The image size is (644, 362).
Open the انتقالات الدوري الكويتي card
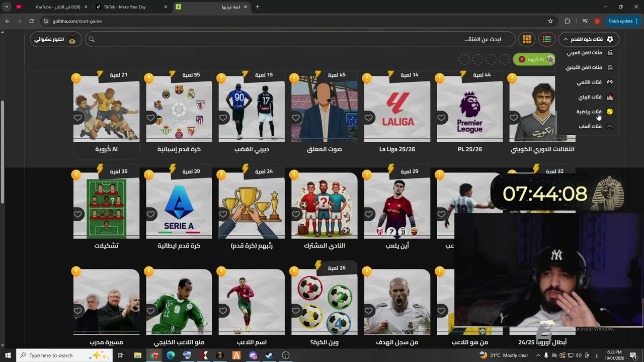pos(542,109)
